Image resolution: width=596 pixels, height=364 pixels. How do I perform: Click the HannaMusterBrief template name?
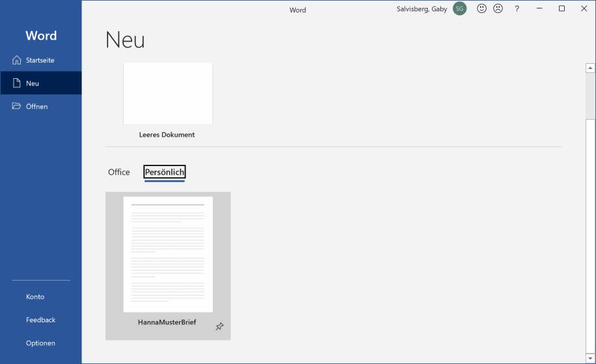tap(167, 322)
